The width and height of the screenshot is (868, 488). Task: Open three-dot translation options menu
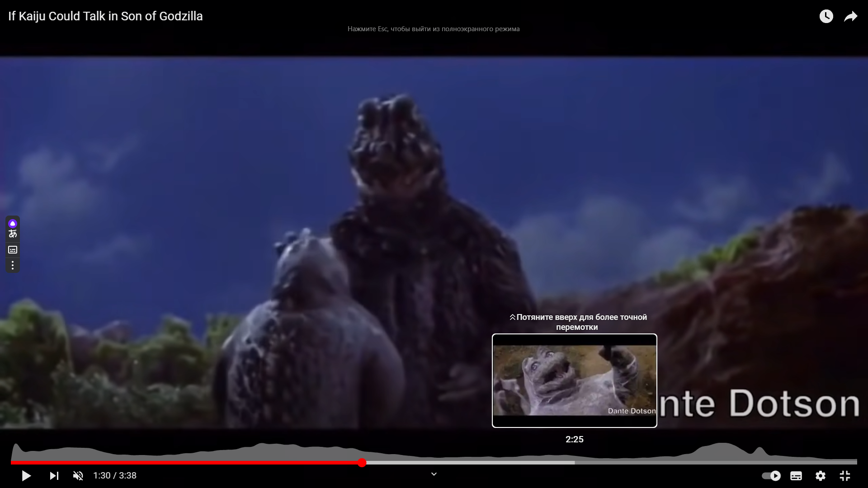(x=13, y=265)
